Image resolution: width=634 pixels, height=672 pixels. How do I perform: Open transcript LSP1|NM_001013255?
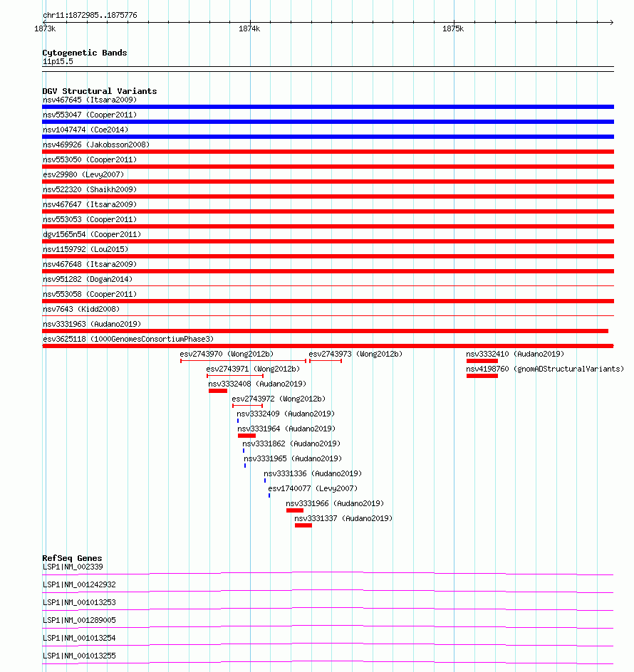(79, 656)
